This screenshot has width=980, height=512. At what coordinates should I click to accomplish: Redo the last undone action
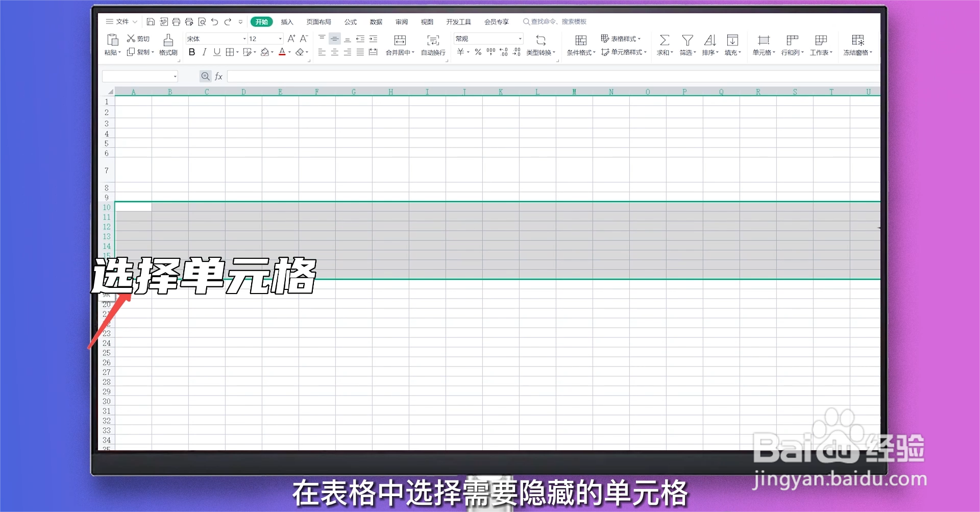pos(228,22)
